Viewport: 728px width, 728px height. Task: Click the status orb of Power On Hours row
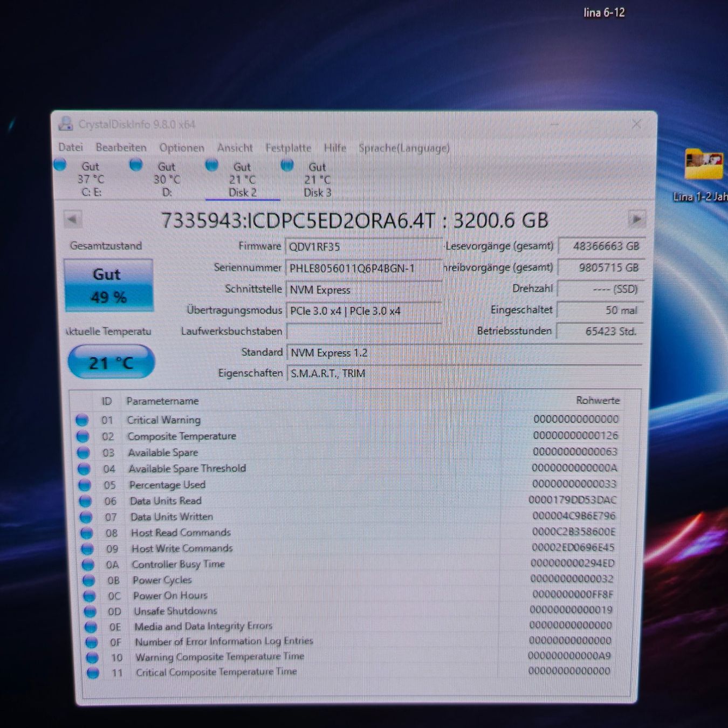pyautogui.click(x=90, y=596)
